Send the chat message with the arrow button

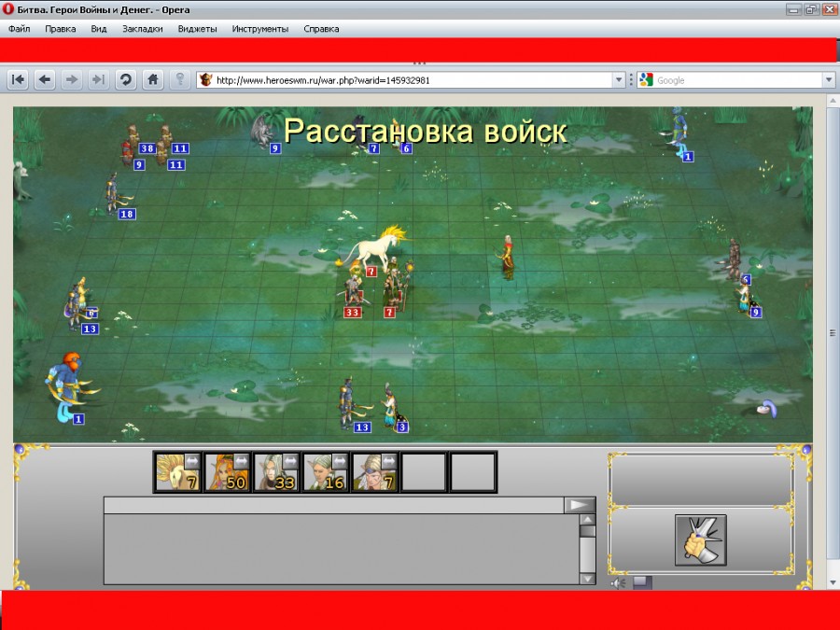point(580,505)
